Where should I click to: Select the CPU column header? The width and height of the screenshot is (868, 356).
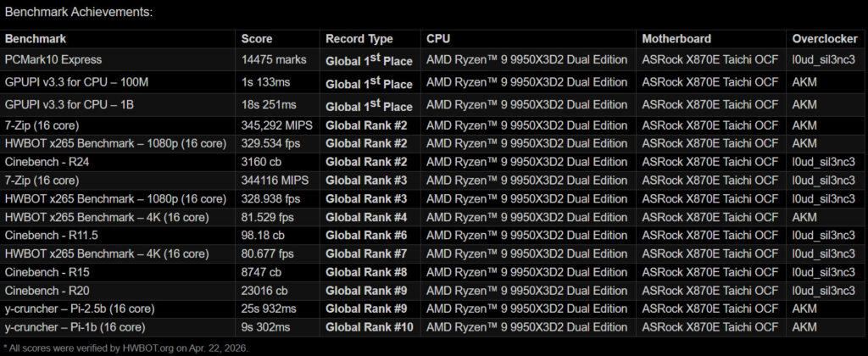pyautogui.click(x=438, y=39)
